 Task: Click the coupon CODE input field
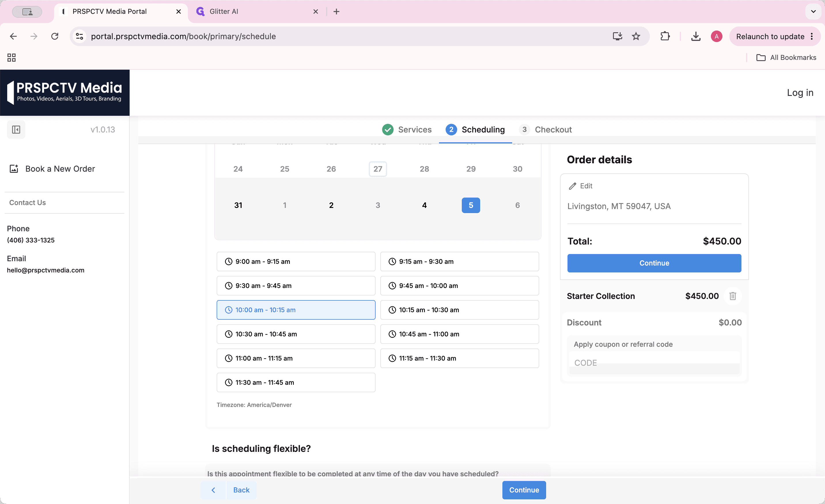point(654,363)
